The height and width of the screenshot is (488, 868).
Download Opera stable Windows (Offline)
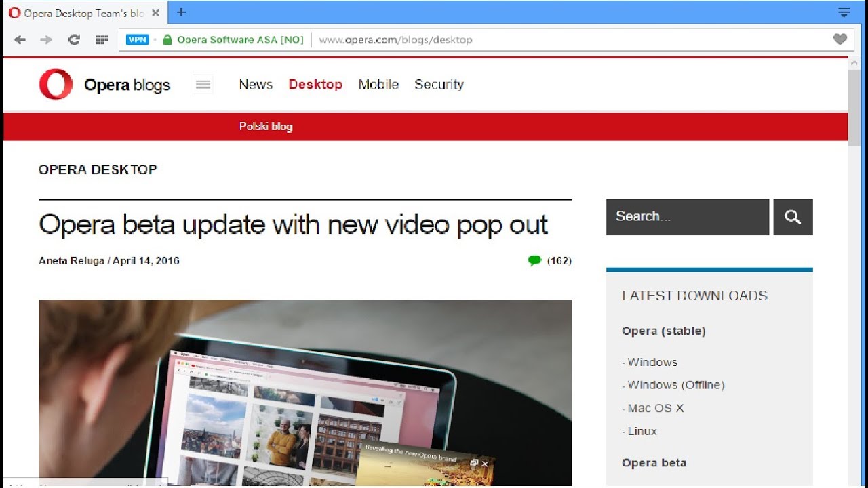(675, 385)
